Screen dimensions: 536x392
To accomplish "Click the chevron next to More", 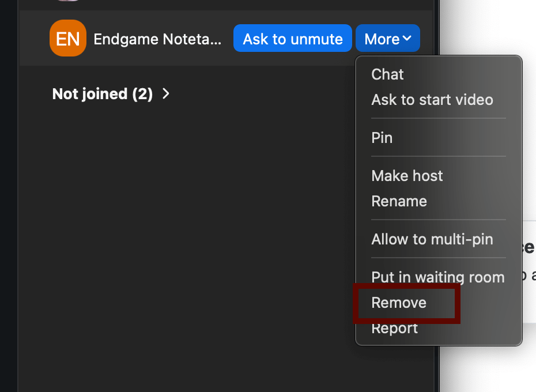I will coord(407,38).
